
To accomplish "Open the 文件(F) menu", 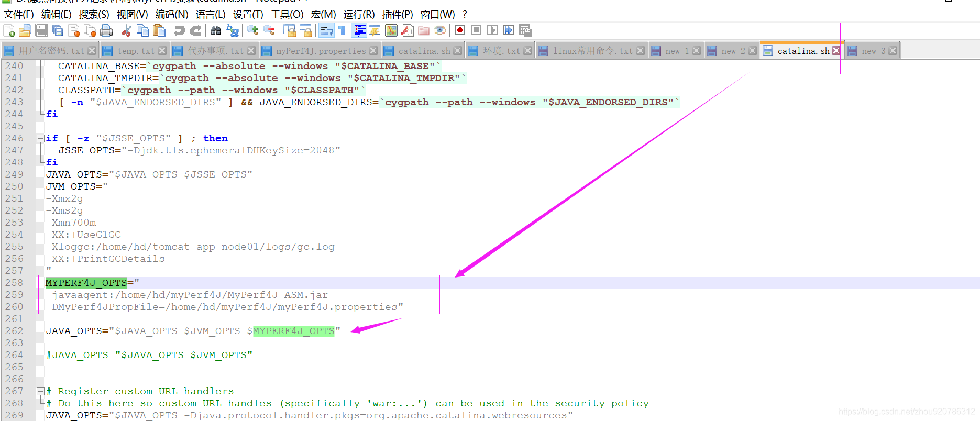I will pyautogui.click(x=19, y=14).
